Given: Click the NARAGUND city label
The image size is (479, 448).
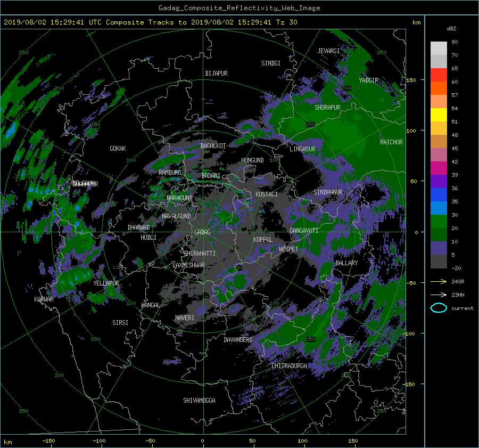Looking at the screenshot, I should pos(180,198).
